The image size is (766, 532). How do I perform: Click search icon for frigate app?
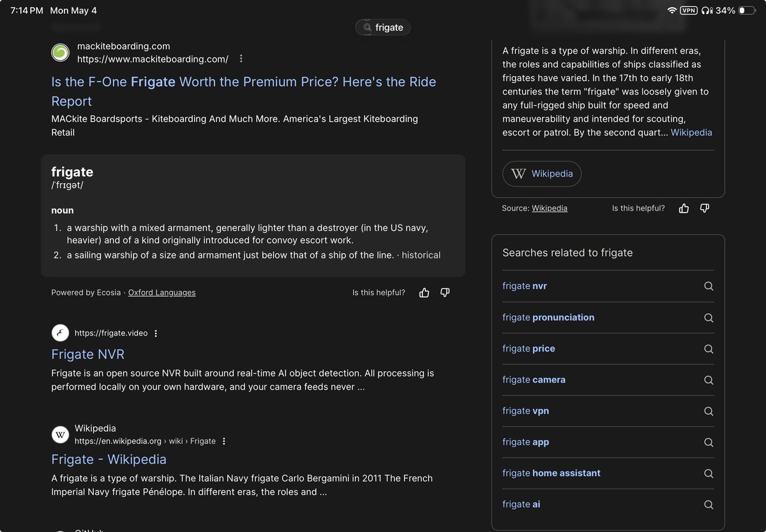click(709, 442)
